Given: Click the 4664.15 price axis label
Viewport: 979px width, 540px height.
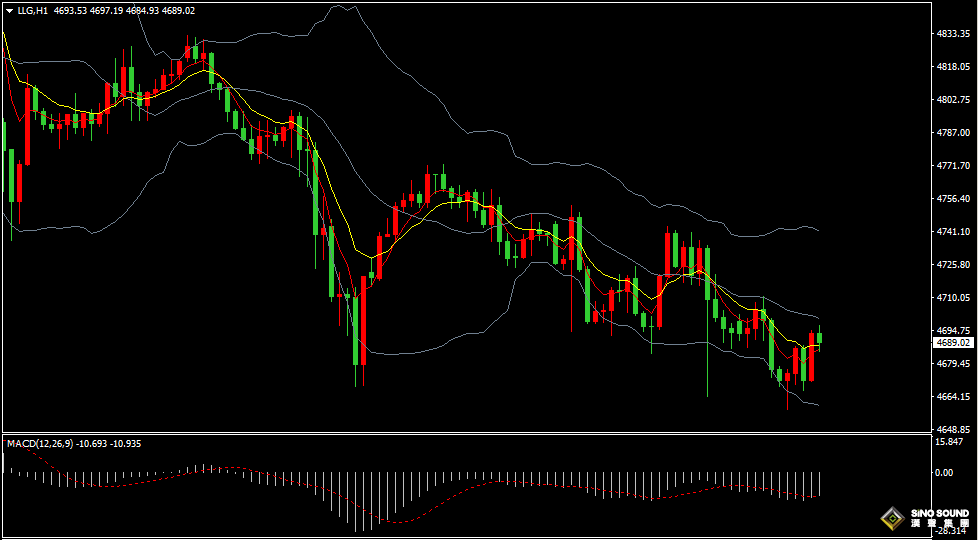Looking at the screenshot, I should click(x=953, y=396).
